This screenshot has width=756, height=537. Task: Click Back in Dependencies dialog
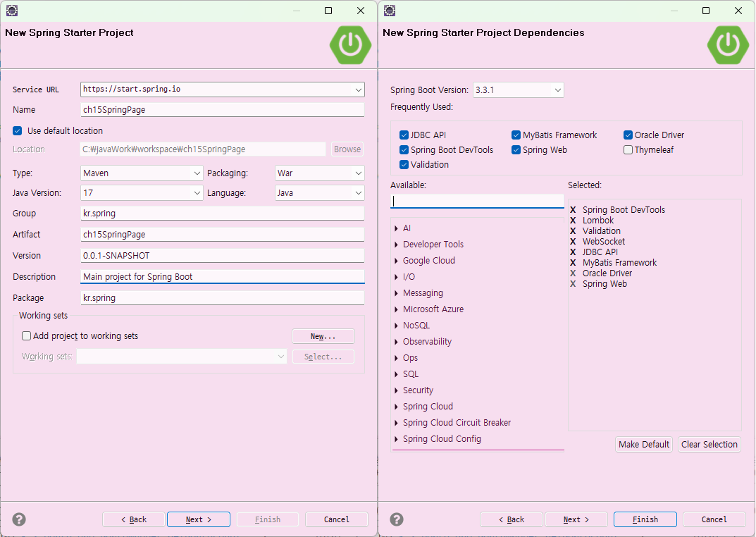511,519
